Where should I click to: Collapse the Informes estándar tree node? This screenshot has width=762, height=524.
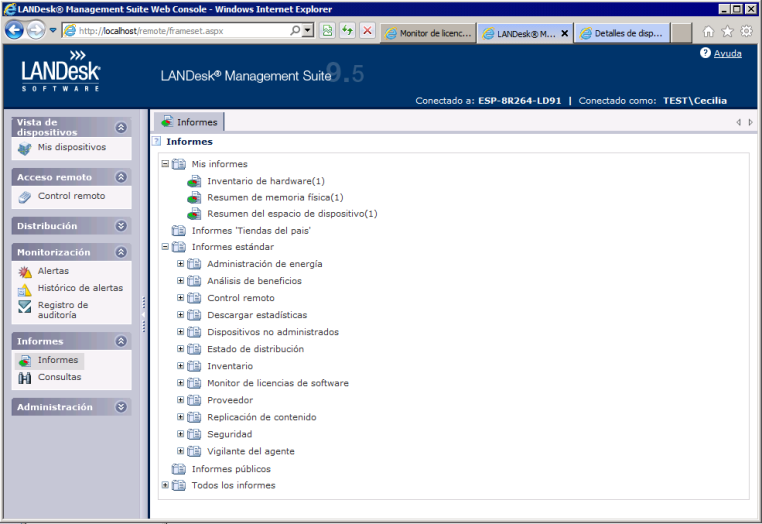[x=165, y=247]
